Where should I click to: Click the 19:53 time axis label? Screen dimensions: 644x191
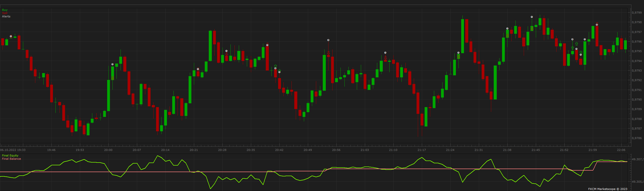[x=80, y=150]
